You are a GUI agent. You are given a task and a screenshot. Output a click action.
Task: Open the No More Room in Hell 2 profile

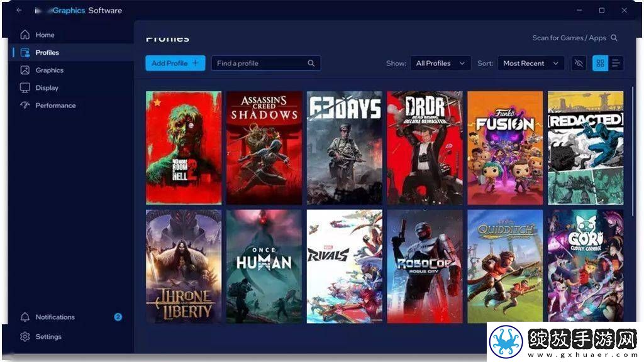[x=184, y=148]
